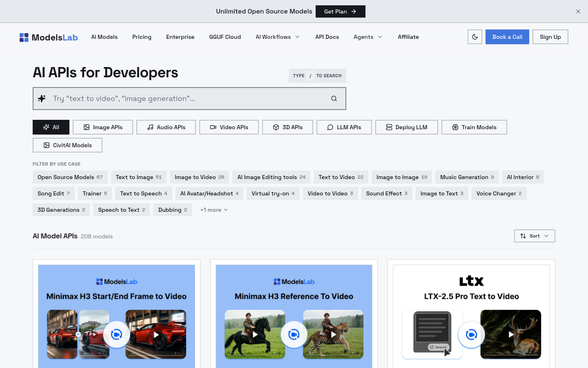
Task: Click the TYPE / TO SEARCH hint
Action: click(x=317, y=76)
